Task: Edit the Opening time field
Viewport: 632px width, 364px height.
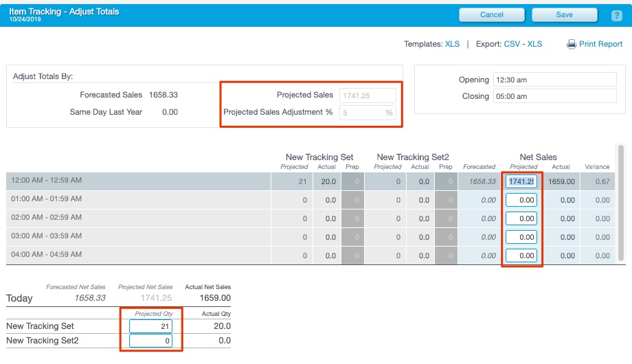Action: (x=554, y=80)
